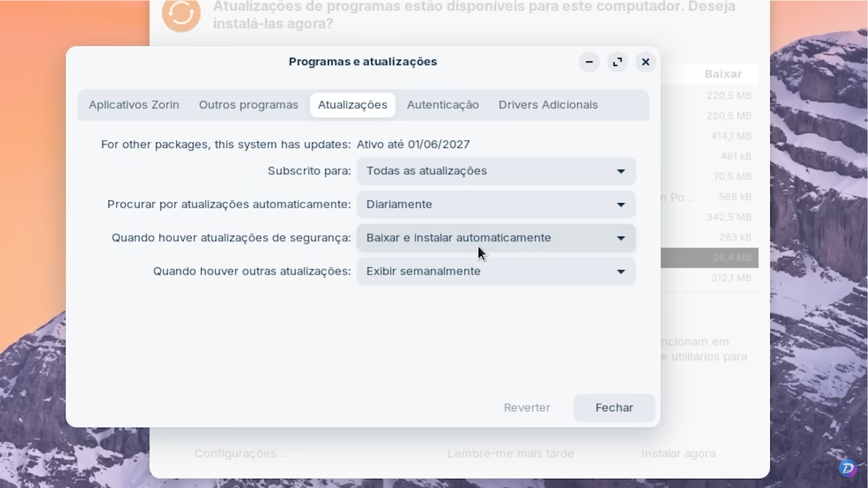
Task: Open Configurações from the background window
Action: pos(240,453)
